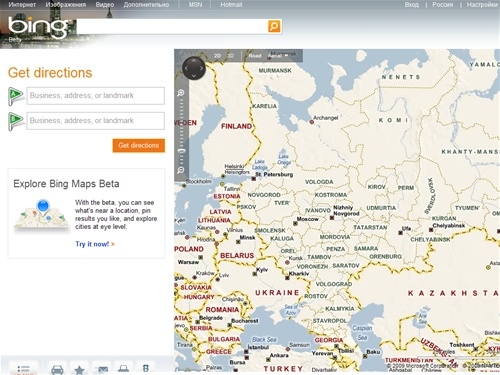Screen dimensions: 500x375
Task: Click the zoom in magnifier icon
Action: point(181,93)
